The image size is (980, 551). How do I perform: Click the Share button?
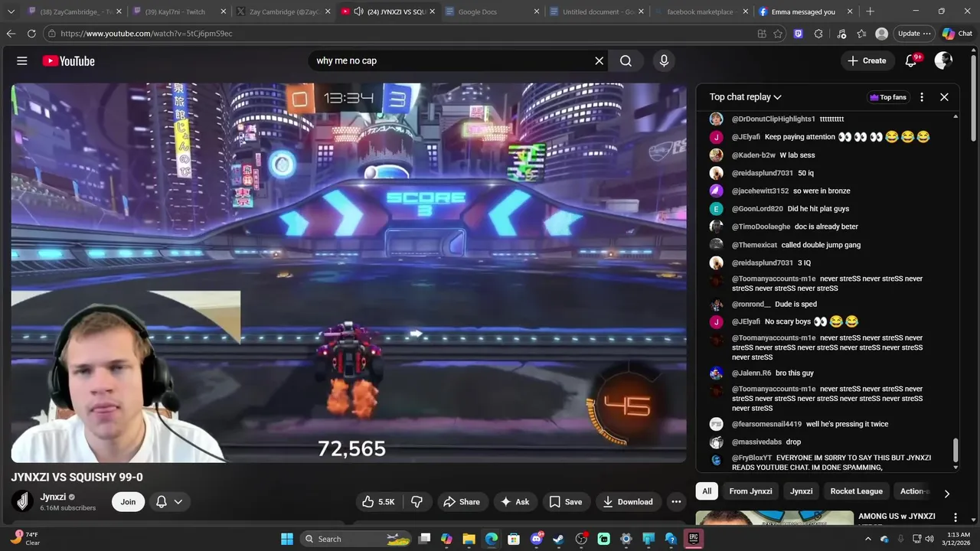click(x=462, y=502)
